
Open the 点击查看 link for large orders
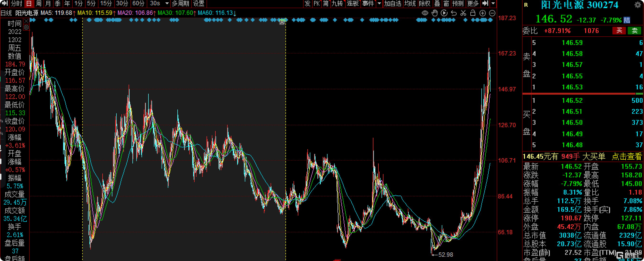pos(627,157)
